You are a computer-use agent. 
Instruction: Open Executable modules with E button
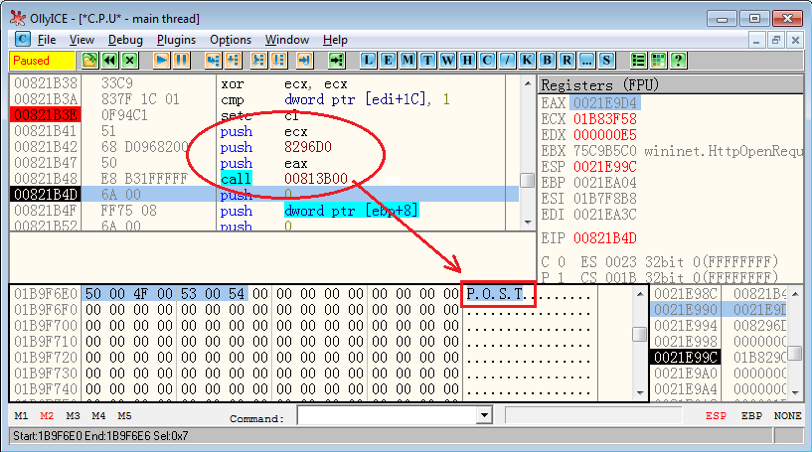pyautogui.click(x=388, y=61)
